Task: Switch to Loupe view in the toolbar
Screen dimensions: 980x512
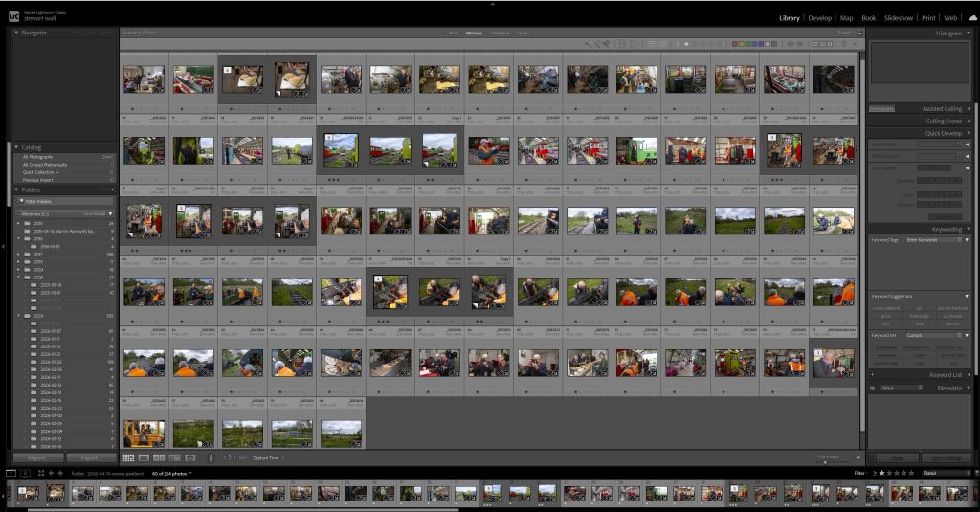Action: (x=144, y=458)
